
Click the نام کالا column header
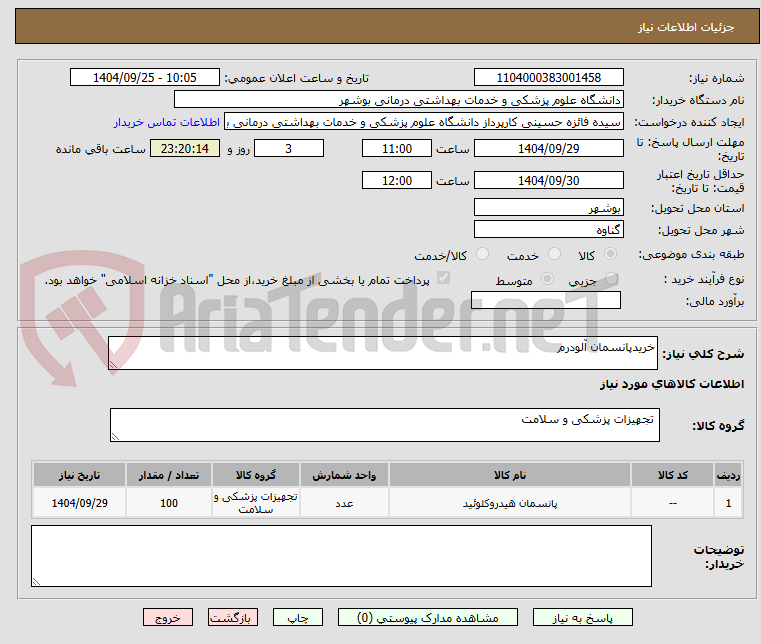(x=510, y=475)
